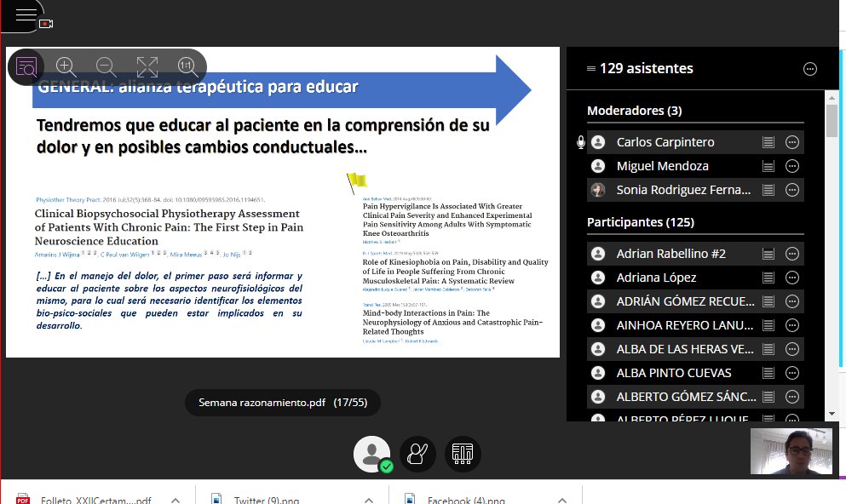Open the share content panel button
The width and height of the screenshot is (846, 504).
tap(463, 454)
